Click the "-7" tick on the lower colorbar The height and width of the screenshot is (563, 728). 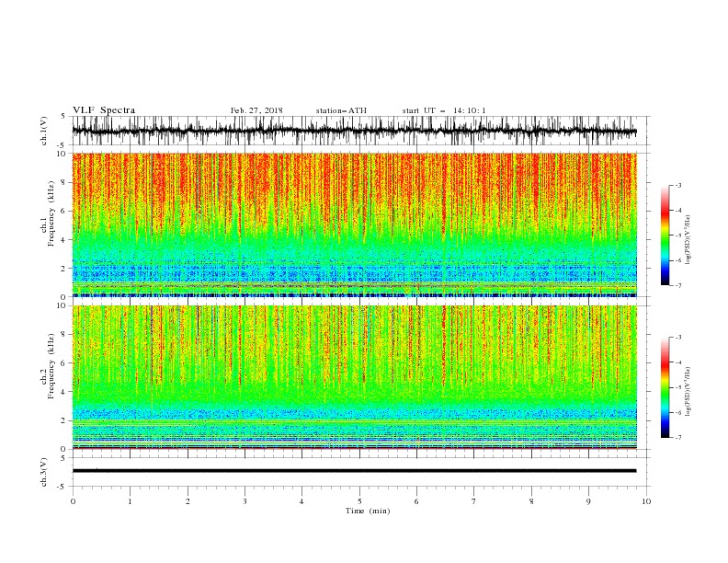click(677, 438)
